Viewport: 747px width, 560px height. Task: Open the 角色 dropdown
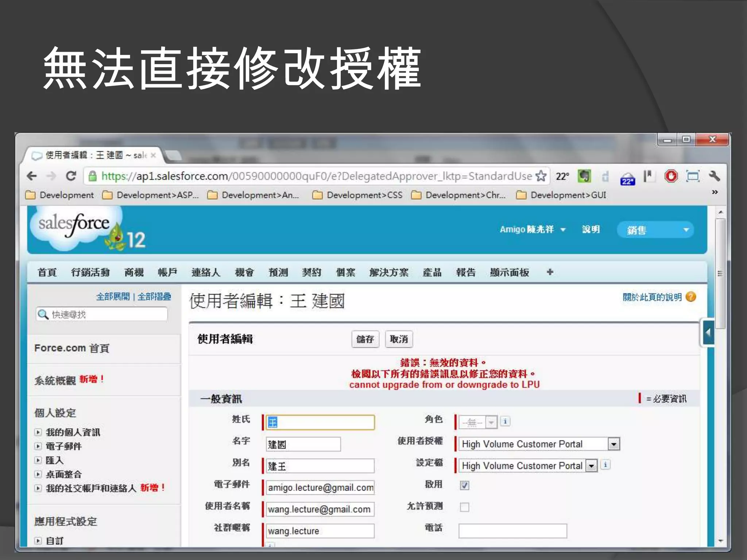point(478,422)
